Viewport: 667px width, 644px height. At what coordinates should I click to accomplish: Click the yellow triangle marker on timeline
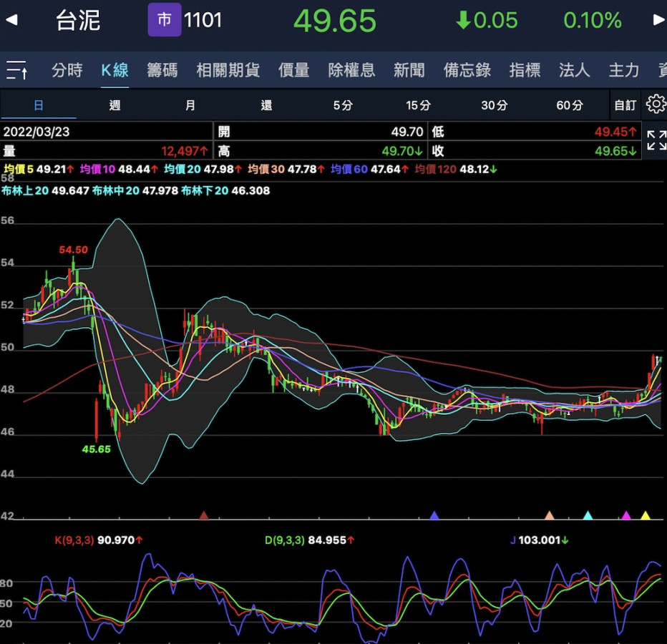pos(646,515)
